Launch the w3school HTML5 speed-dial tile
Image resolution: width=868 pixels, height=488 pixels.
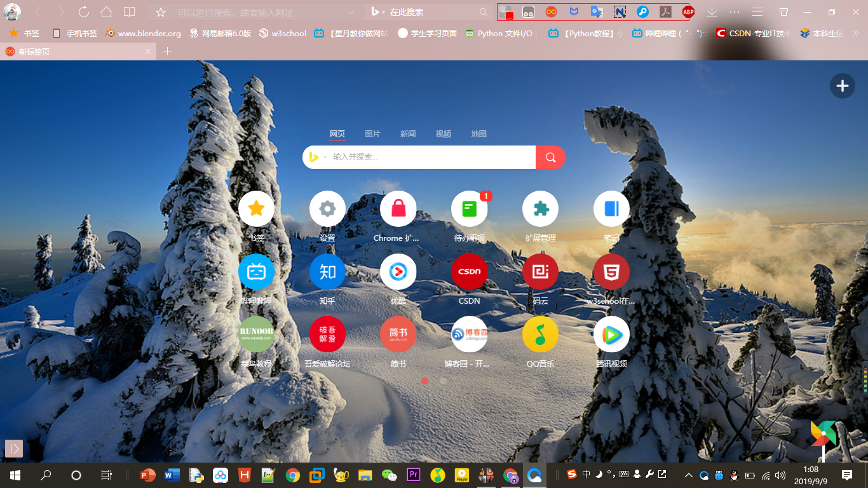click(x=612, y=272)
